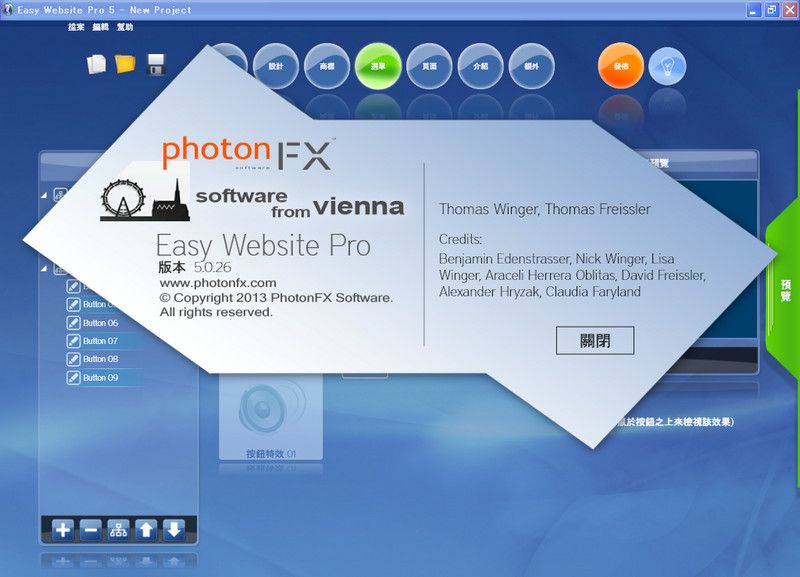Click the pencil edit icon beside Button 08
This screenshot has width=800, height=577.
[73, 359]
